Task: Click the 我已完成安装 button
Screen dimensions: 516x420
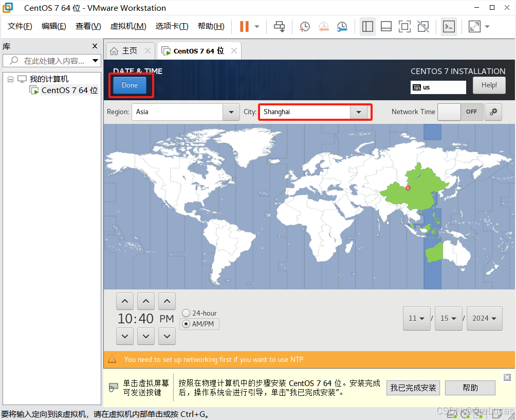Action: [x=413, y=388]
